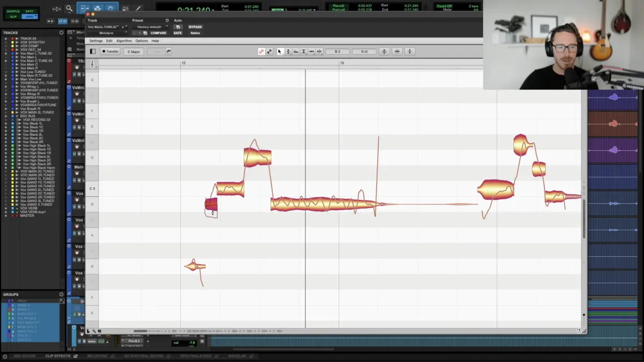Viewport: 644px width, 362px height.
Task: Select the Pro Tools Zoomer magnifier tool
Action: (69, 8)
